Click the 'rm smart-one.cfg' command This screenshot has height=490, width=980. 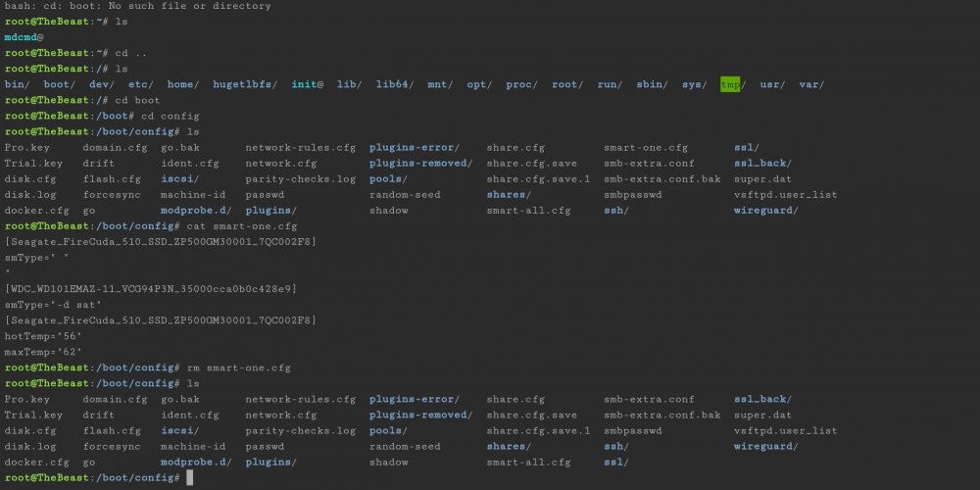pyautogui.click(x=239, y=367)
